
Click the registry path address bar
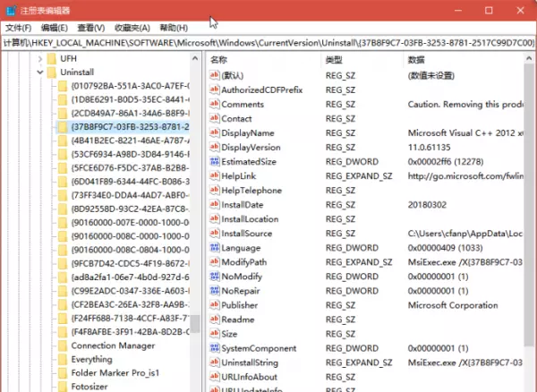click(268, 43)
